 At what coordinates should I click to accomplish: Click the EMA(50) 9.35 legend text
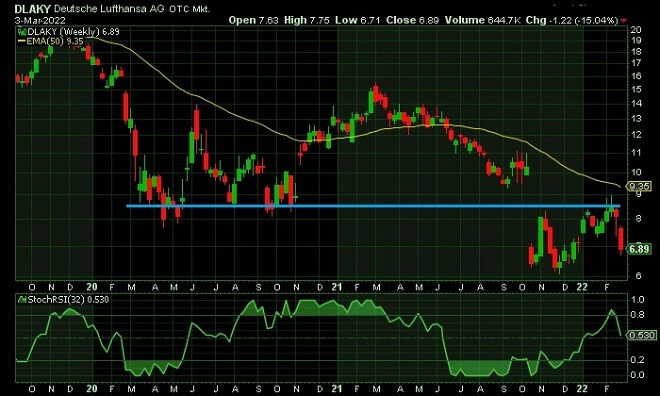click(x=55, y=41)
